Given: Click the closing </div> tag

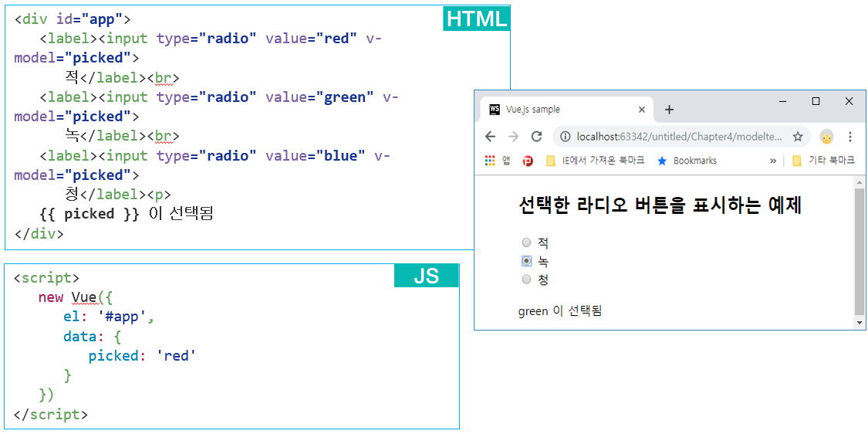Looking at the screenshot, I should pyautogui.click(x=39, y=233).
